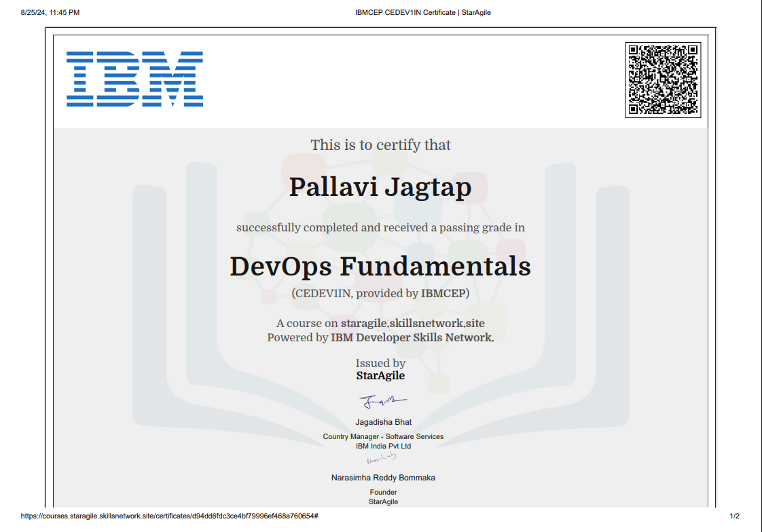762x532 pixels.
Task: Click IBM Developer Skills Network text
Action: [x=412, y=337]
